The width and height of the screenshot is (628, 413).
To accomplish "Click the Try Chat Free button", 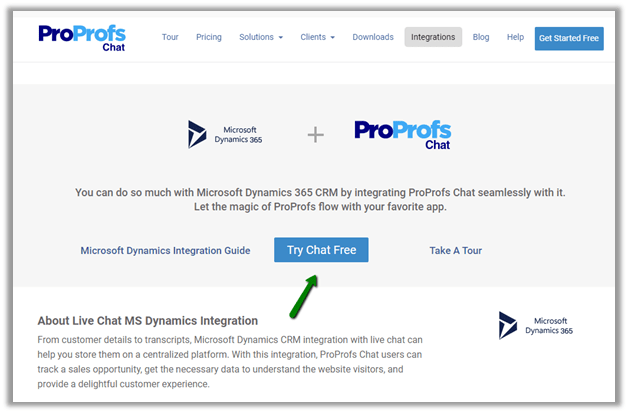I will [x=321, y=250].
